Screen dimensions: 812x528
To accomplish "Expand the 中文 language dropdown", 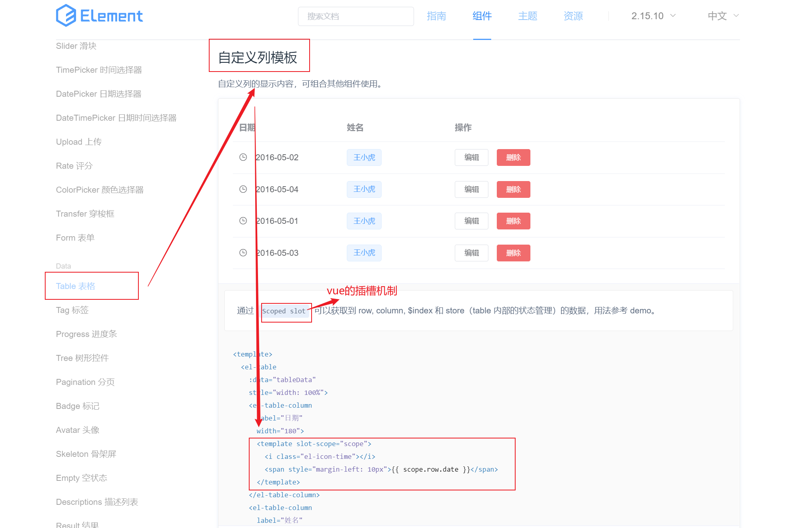I will (718, 16).
